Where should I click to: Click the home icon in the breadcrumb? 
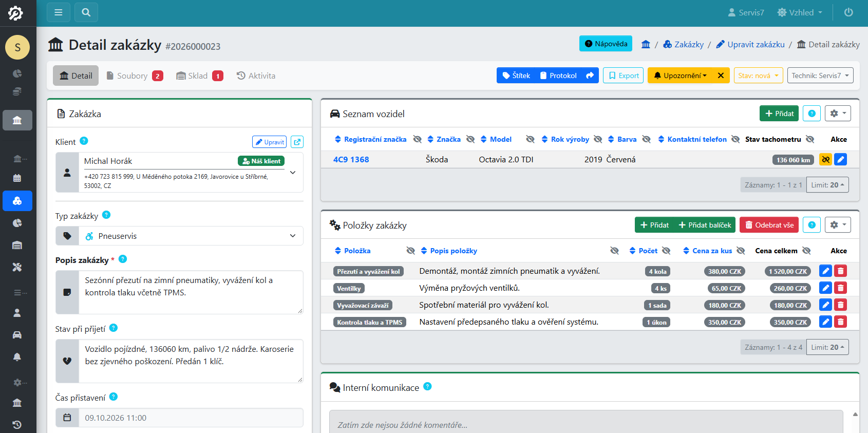646,45
